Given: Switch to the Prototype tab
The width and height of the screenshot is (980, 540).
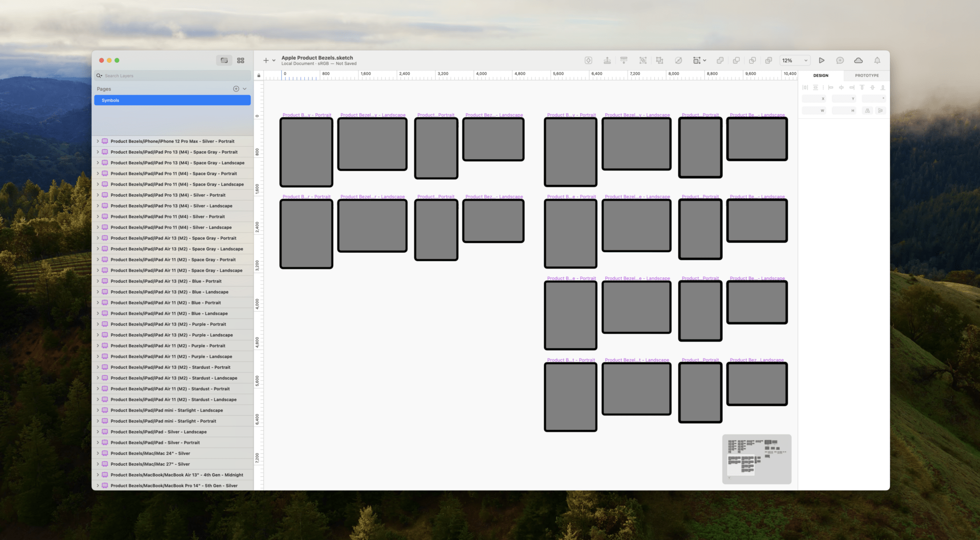Looking at the screenshot, I should [x=867, y=76].
